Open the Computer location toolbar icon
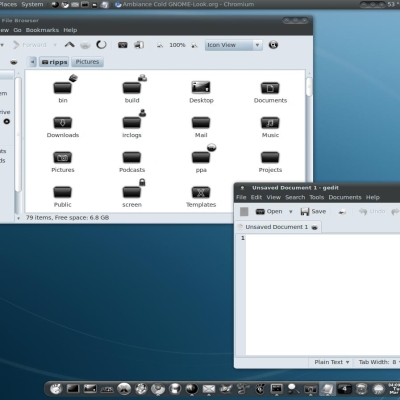Viewport: 400px width, 400px height. (139, 45)
